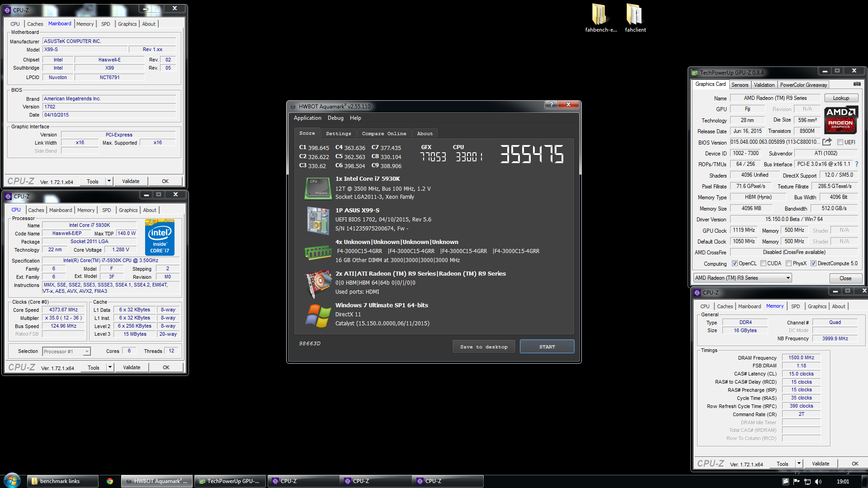Switch to Compare Online tab in Aquamark
The image size is (868, 488).
click(384, 133)
